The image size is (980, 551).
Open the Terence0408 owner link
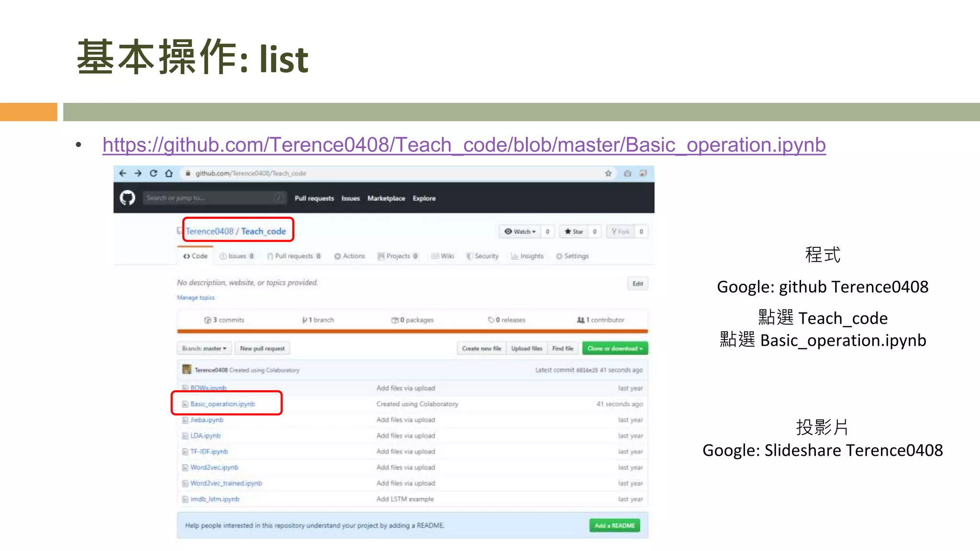[x=210, y=231]
